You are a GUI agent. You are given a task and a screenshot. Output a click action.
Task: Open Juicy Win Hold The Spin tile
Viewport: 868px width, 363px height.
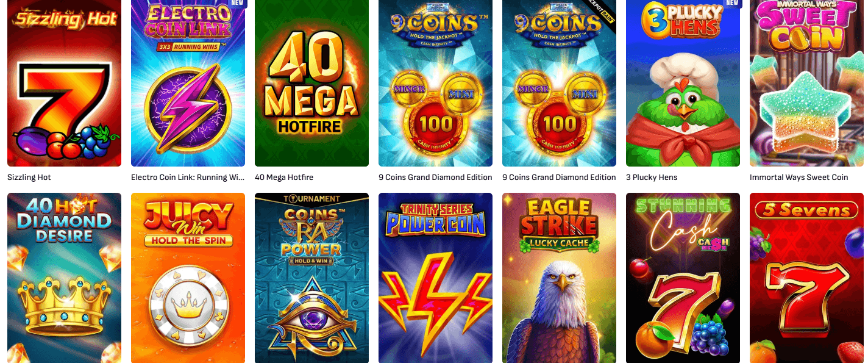point(188,278)
